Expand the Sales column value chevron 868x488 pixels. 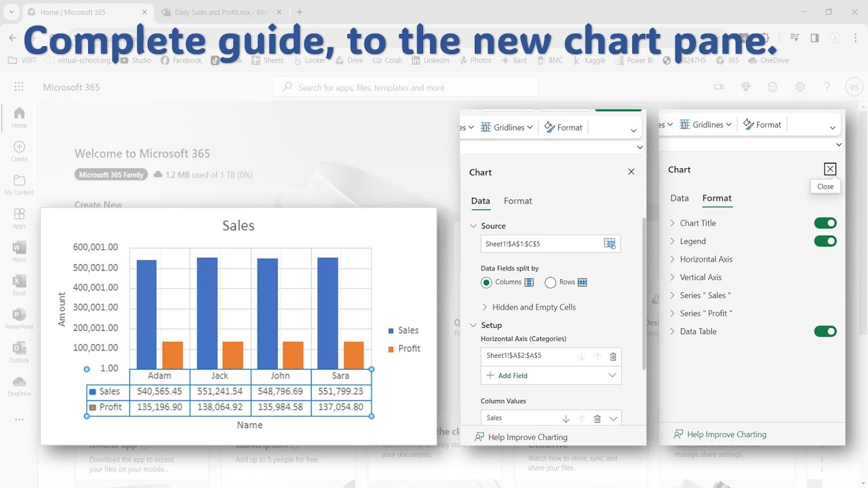[614, 419]
